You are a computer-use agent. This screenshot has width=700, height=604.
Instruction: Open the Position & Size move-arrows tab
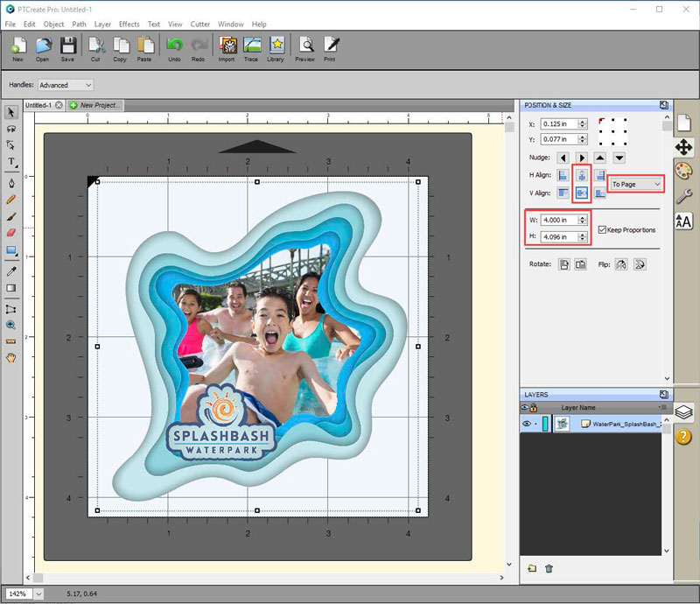683,147
